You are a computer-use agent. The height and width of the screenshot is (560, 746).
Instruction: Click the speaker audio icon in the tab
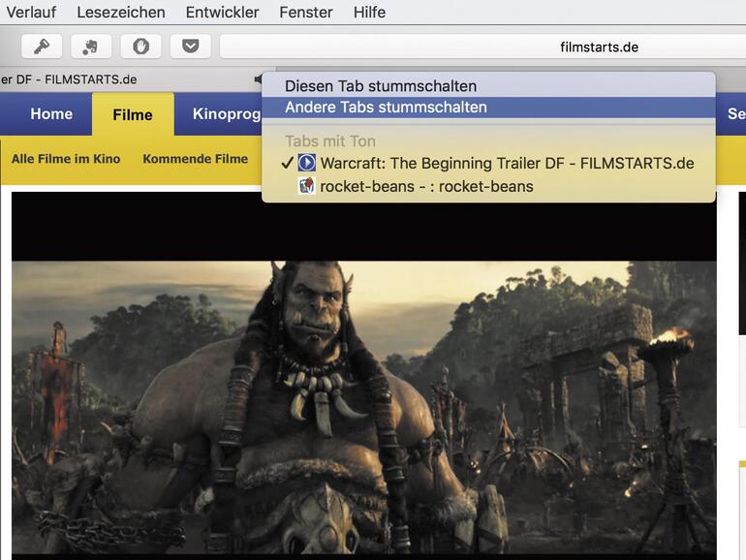pyautogui.click(x=258, y=79)
